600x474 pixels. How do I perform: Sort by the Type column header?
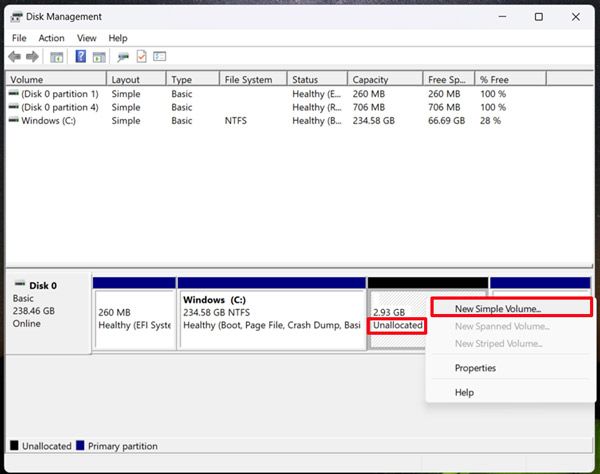tap(193, 80)
